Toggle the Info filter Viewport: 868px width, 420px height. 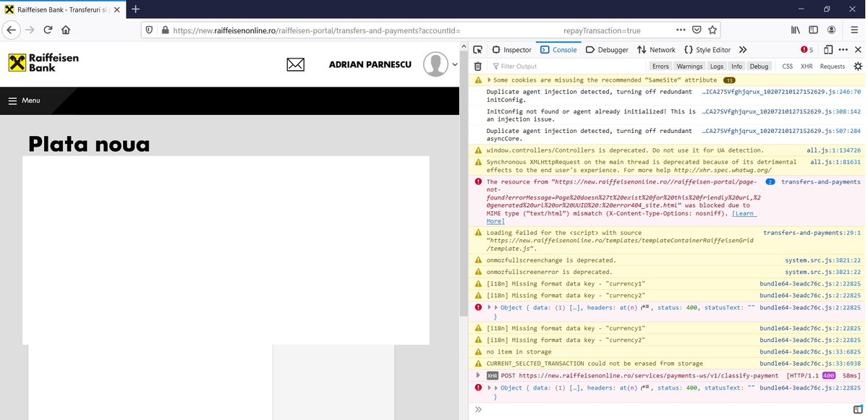point(736,67)
